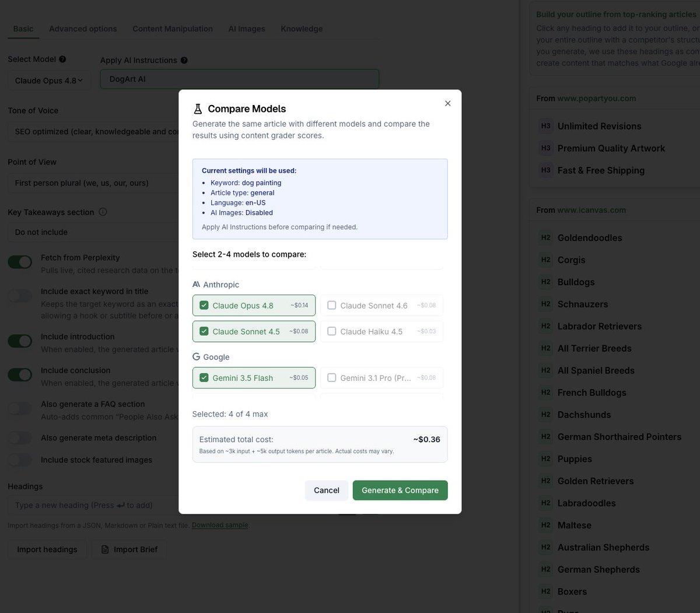
Task: Open the AI Images tab
Action: point(247,29)
